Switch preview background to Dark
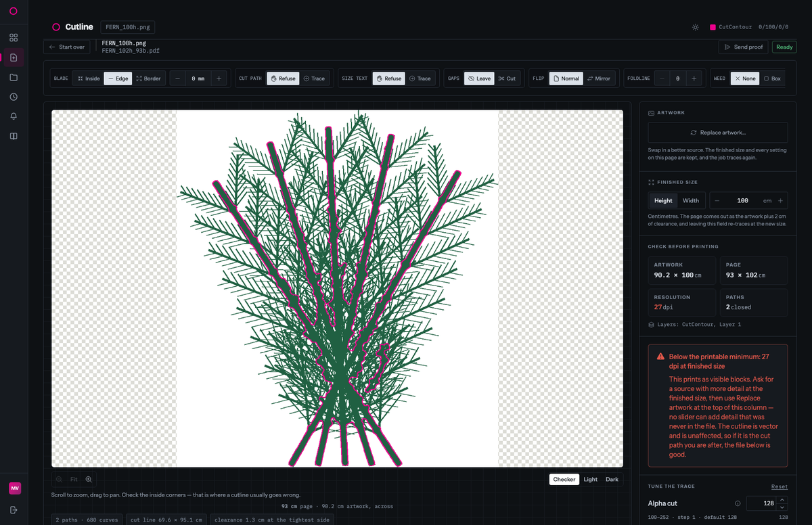The image size is (812, 525). click(612, 480)
